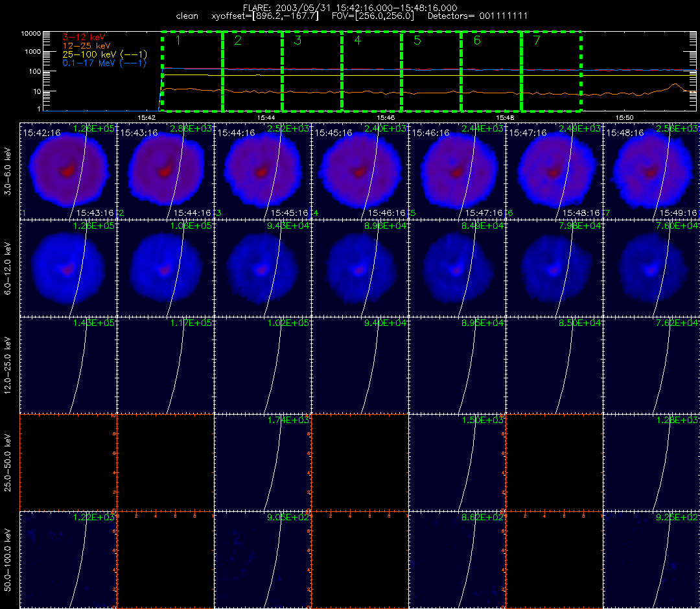Viewport: 700px width, 609px height.
Task: Click the 2.40E+03 peak value text
Action: (385, 128)
